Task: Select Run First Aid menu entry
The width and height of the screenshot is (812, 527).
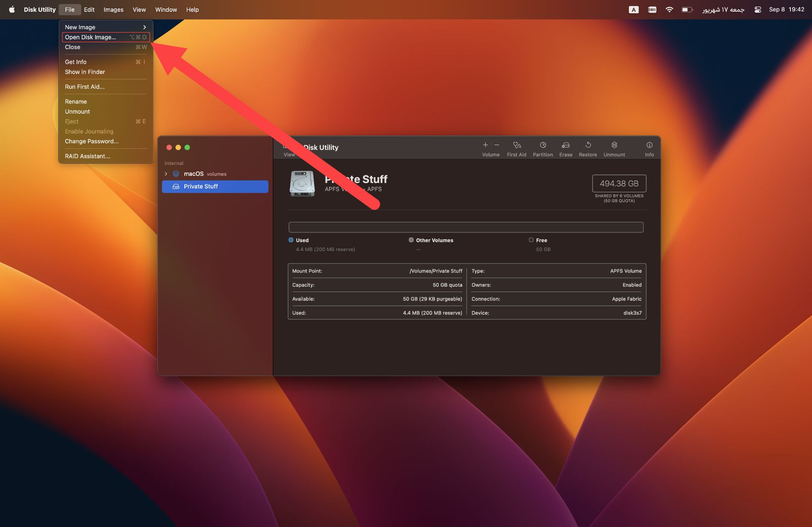Action: (85, 87)
